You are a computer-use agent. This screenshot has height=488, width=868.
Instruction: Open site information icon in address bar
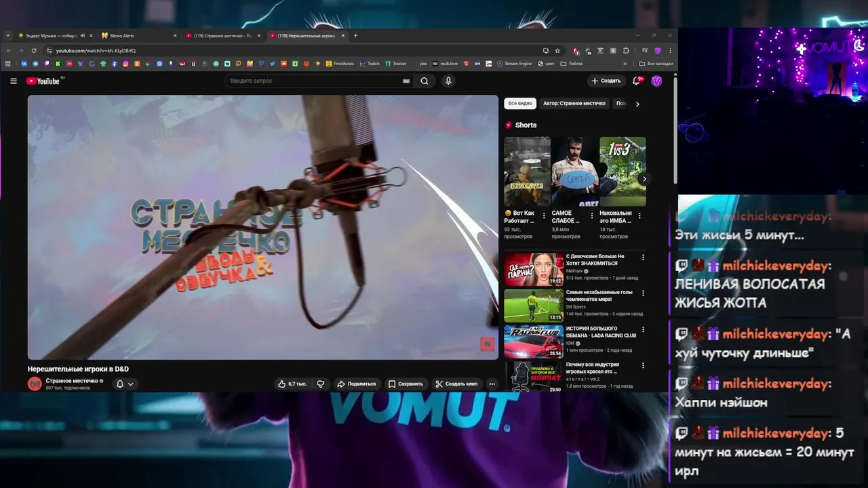pos(49,51)
